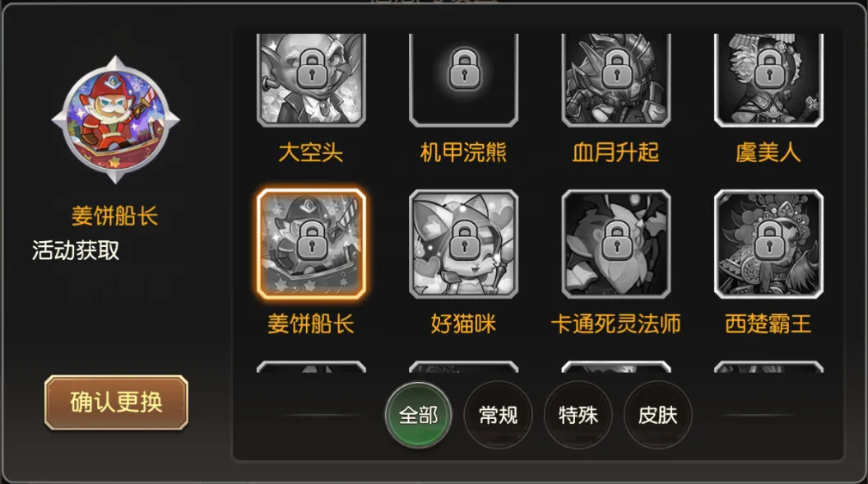Click the large 姜饼船长 preview badge
The height and width of the screenshot is (484, 868).
116,119
